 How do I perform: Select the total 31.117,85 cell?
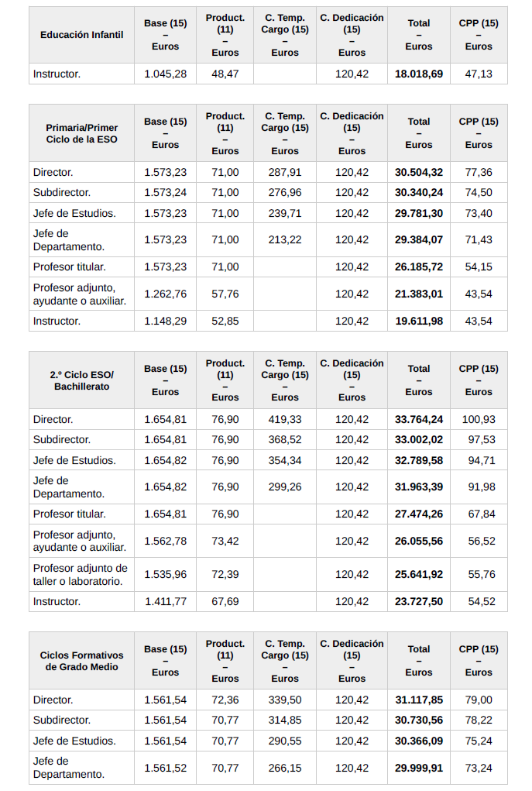pos(418,700)
